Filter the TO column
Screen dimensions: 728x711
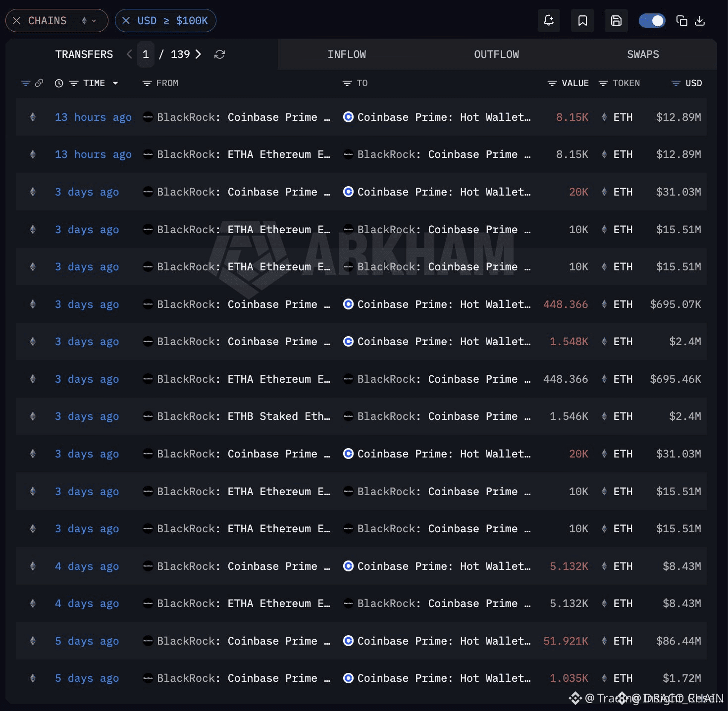click(347, 83)
